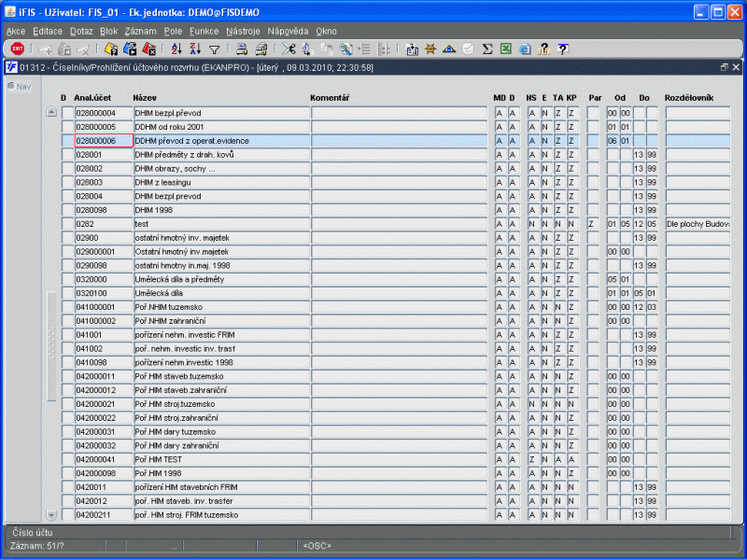Open the Nápověda menu
Image resolution: width=747 pixels, height=560 pixels.
tap(288, 31)
